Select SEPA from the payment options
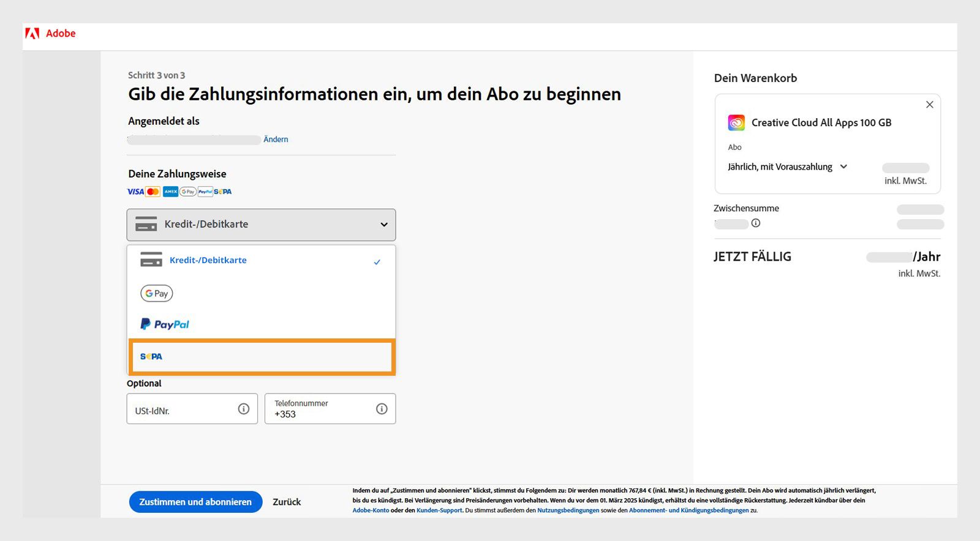This screenshot has height=541, width=980. (261, 357)
